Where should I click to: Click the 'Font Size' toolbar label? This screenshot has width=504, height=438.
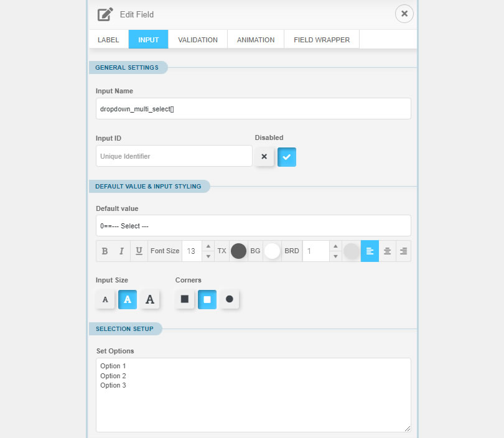click(165, 251)
